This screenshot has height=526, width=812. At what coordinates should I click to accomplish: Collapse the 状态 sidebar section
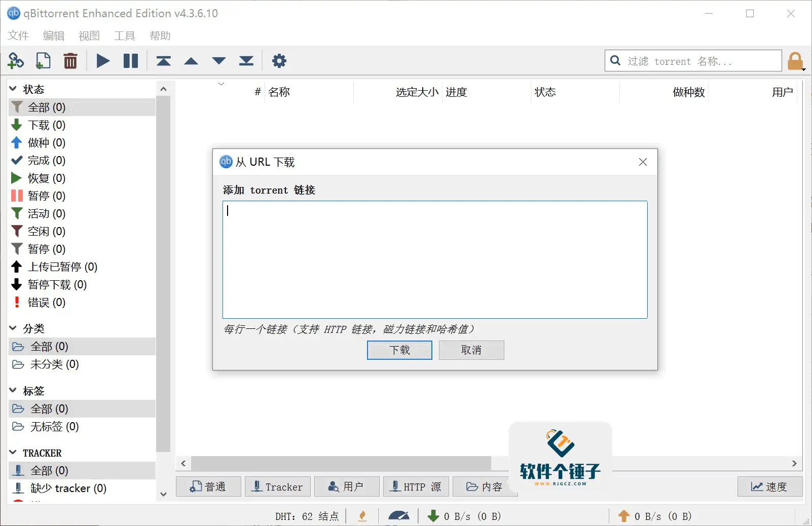[x=14, y=89]
